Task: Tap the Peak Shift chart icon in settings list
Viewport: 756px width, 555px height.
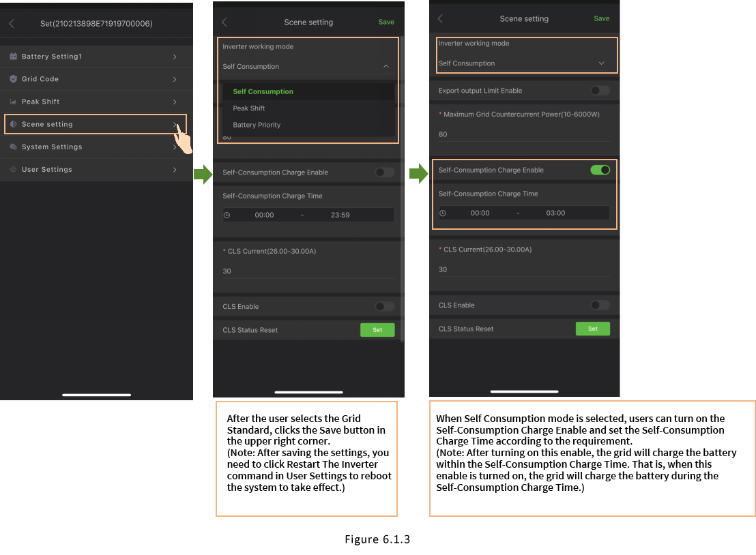Action: point(13,102)
